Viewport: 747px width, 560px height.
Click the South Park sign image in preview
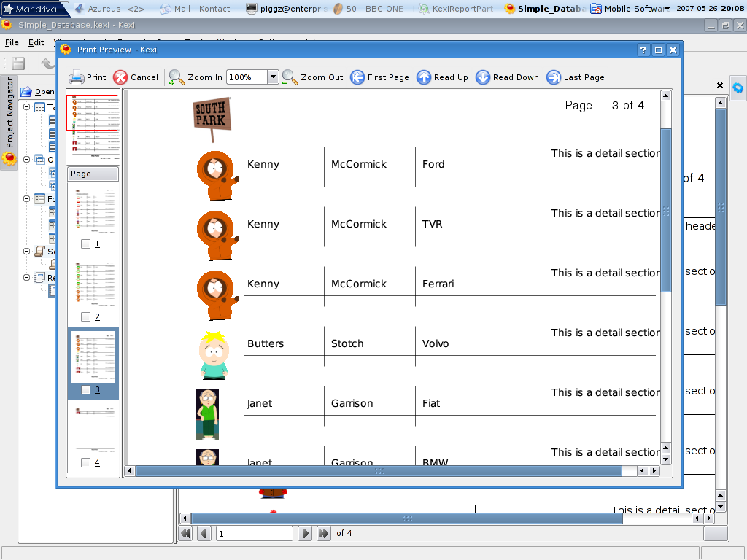[212, 119]
